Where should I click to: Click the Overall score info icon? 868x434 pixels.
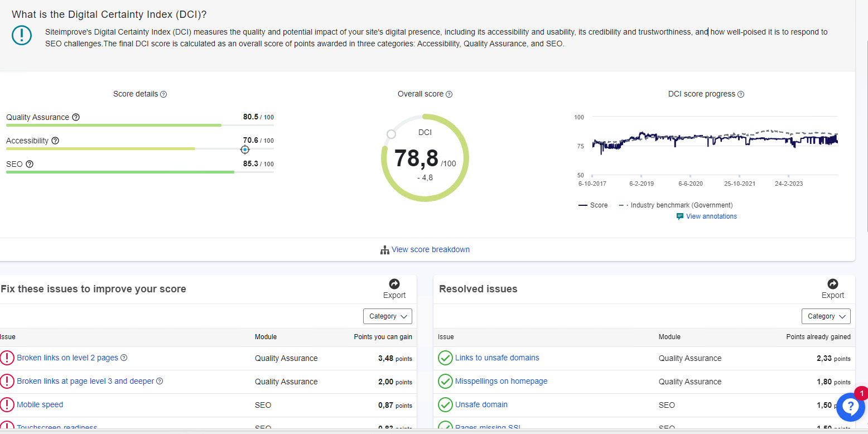click(x=449, y=94)
